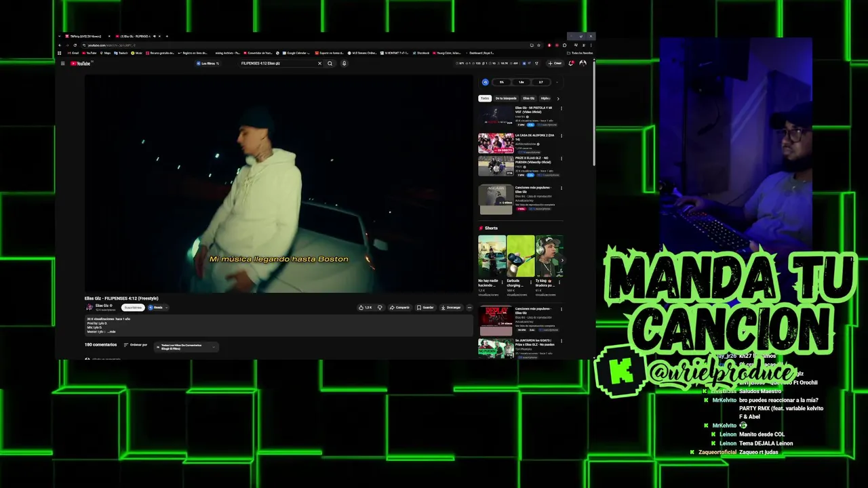Open the Todos Los Hilos De Comentarios filter dropdown
The width and height of the screenshot is (868, 488).
point(186,346)
